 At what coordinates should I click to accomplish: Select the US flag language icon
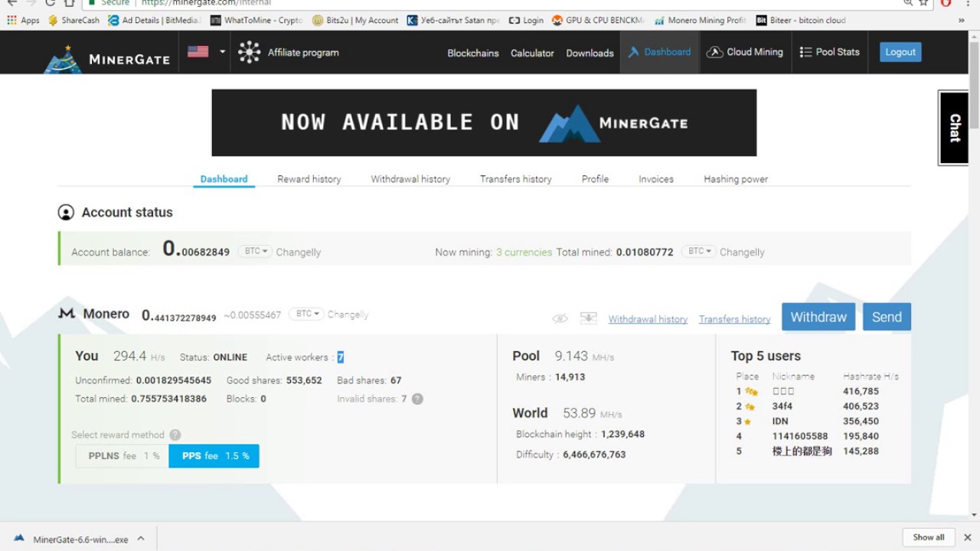tap(198, 51)
